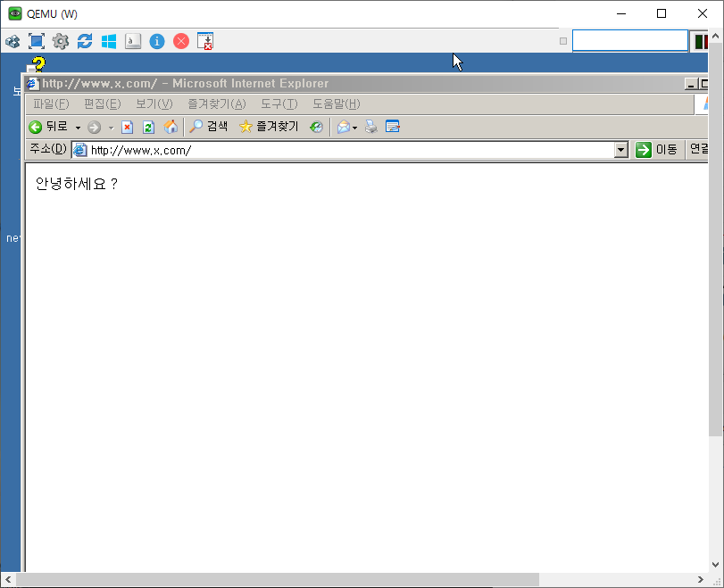Screen dimensions: 724x588
Task: Open the 도움말(H) menu
Action: tap(337, 104)
